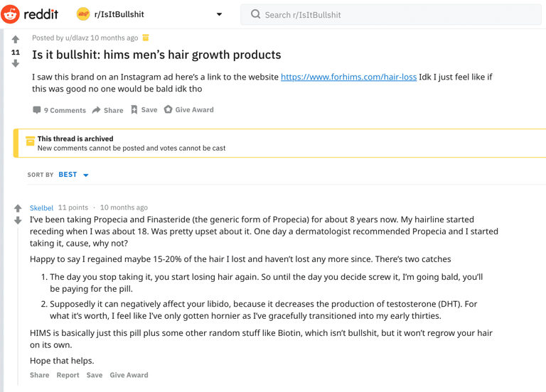Click the Give Award icon on post
The image size is (546, 392).
click(x=168, y=109)
